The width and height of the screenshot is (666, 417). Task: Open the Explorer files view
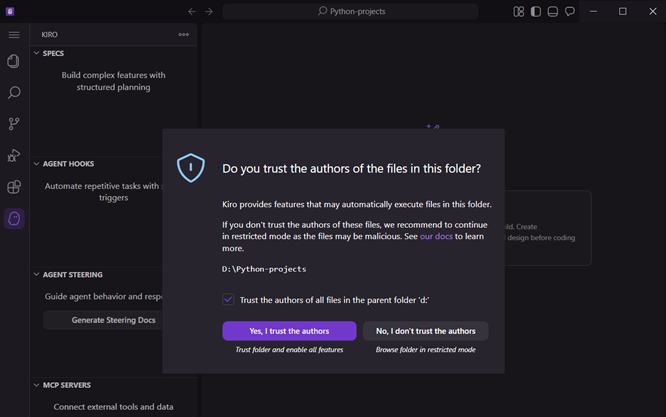[14, 61]
